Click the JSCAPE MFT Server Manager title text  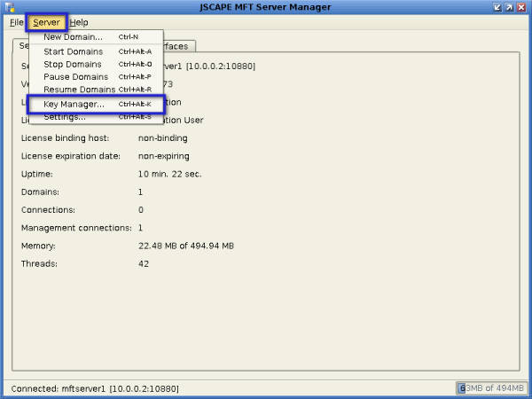click(265, 7)
